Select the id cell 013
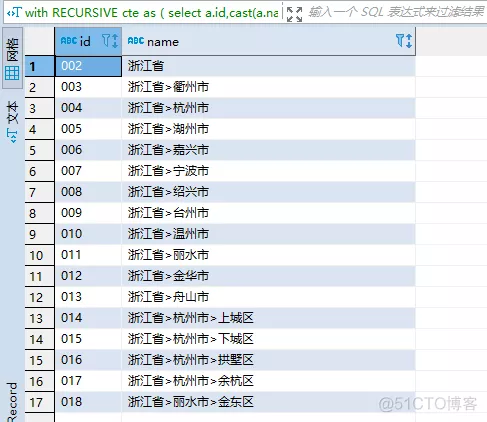 pyautogui.click(x=88, y=297)
